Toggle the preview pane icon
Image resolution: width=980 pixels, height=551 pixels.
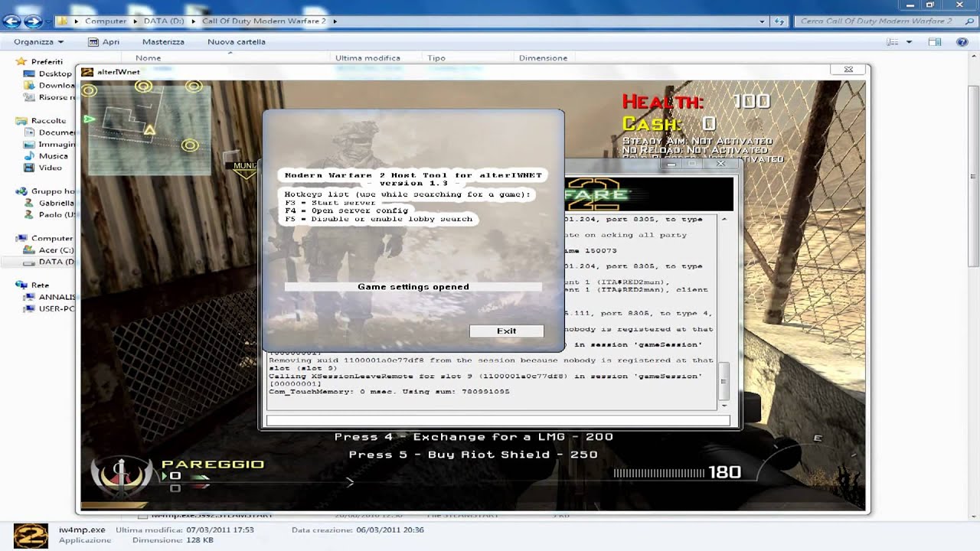coord(935,42)
